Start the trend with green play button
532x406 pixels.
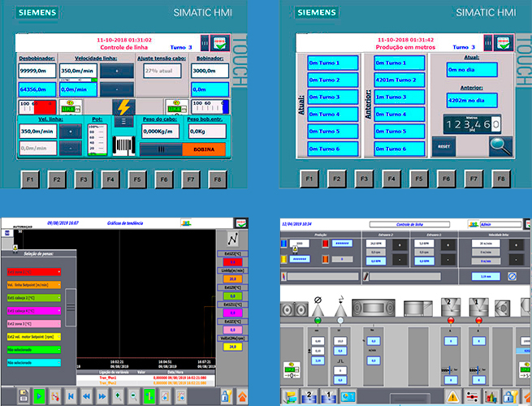39,395
